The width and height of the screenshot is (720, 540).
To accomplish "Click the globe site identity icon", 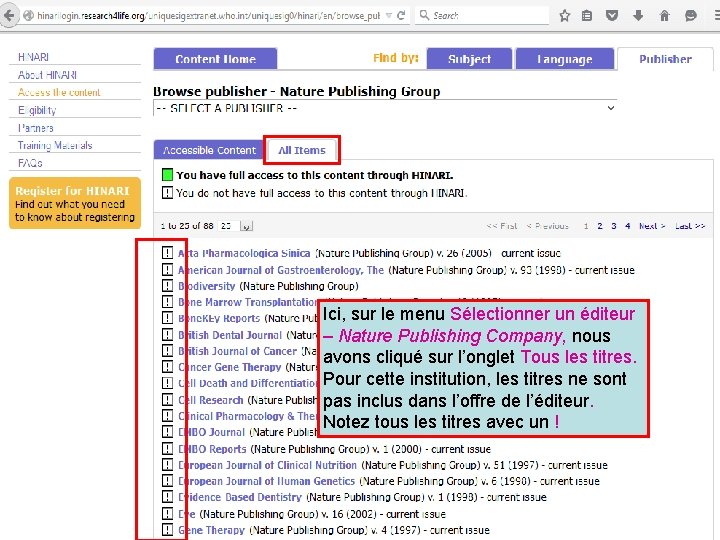I will 28,16.
